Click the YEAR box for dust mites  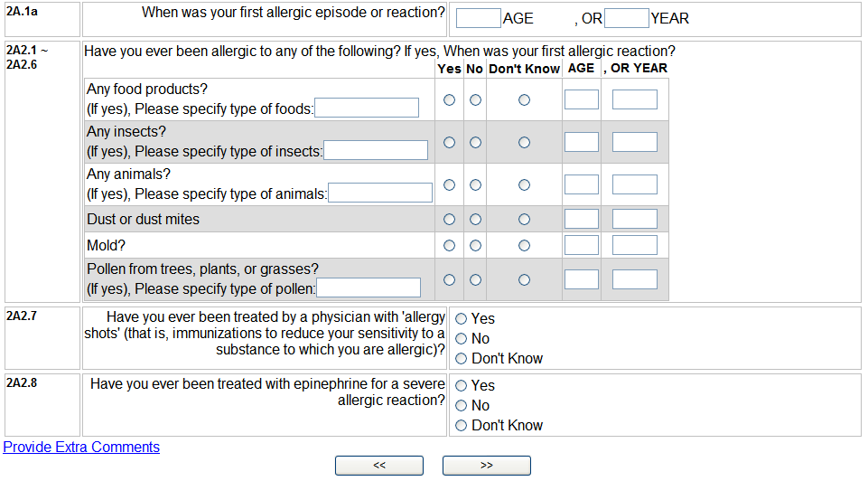635,219
